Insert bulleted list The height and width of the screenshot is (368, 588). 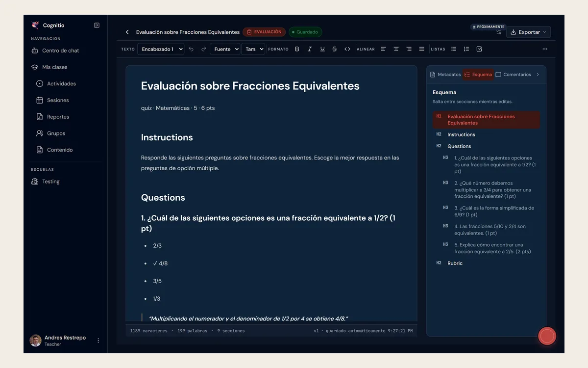[454, 49]
